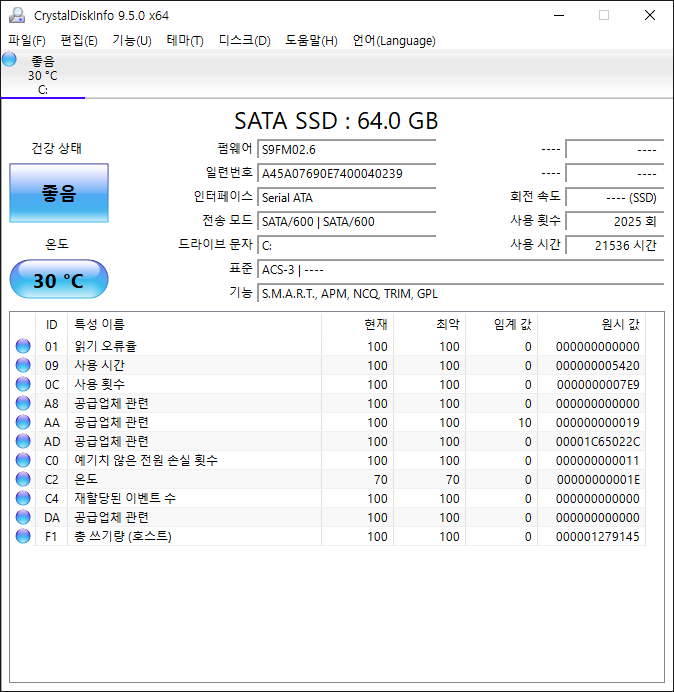Image resolution: width=674 pixels, height=692 pixels.
Task: Open the 편집(E) menu
Action: click(x=79, y=41)
